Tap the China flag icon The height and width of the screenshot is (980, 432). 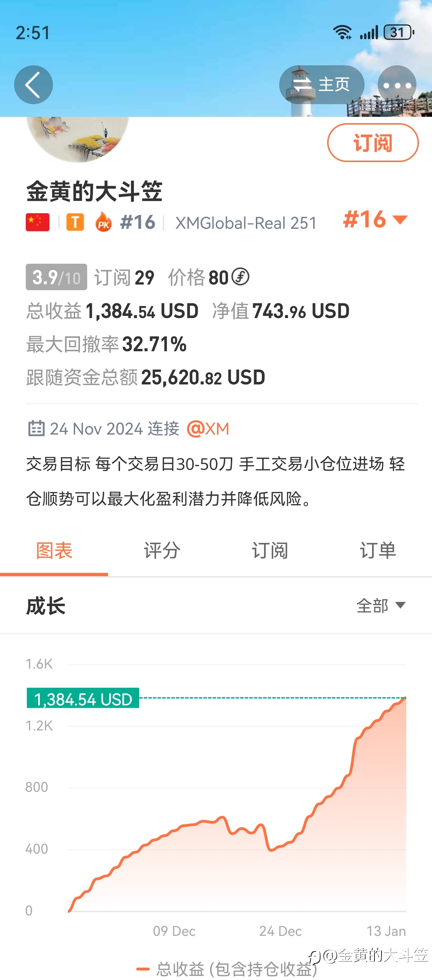pyautogui.click(x=38, y=222)
